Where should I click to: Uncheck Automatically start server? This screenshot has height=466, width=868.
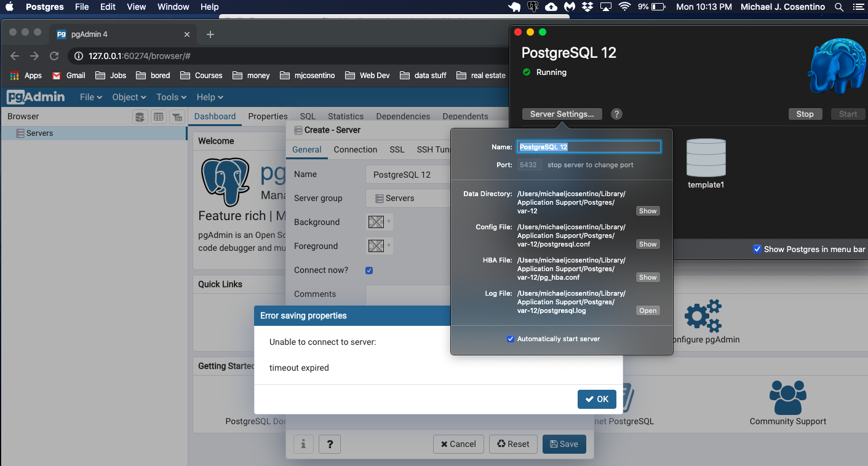tap(510, 339)
